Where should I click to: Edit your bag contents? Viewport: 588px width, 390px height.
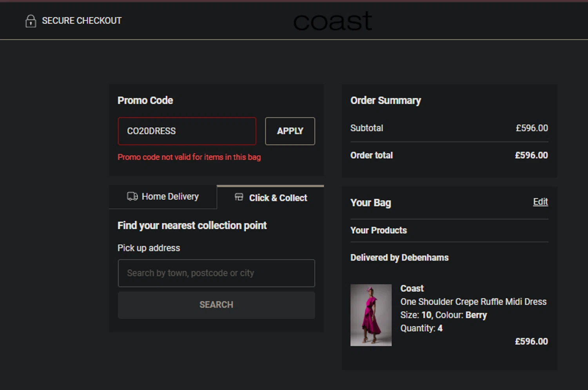pos(540,202)
